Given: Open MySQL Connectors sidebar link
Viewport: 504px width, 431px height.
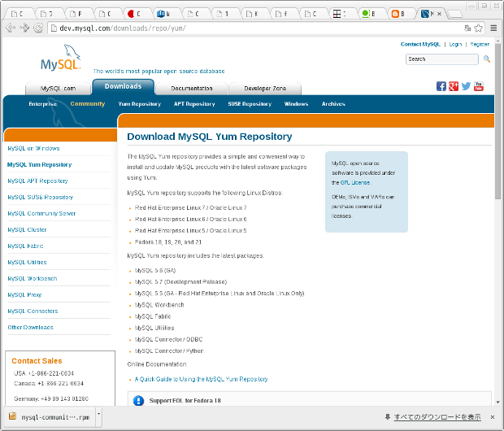Looking at the screenshot, I should click(33, 311).
